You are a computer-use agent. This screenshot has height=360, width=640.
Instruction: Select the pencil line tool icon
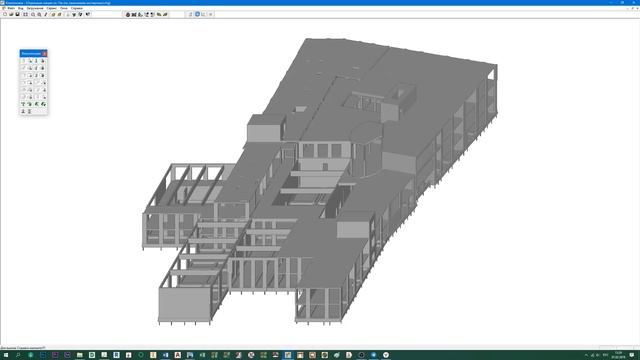[x=46, y=14]
